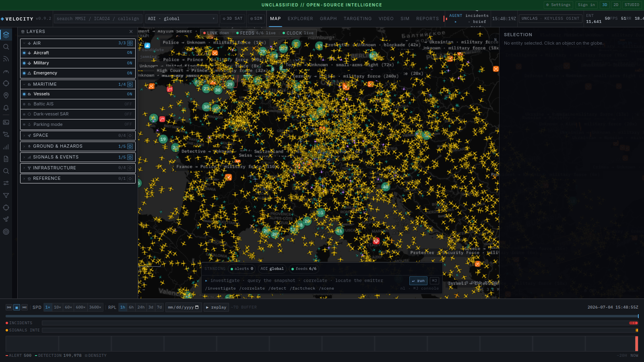644x362 pixels.
Task: Open the sliders settings sidebar icon
Action: click(6, 183)
